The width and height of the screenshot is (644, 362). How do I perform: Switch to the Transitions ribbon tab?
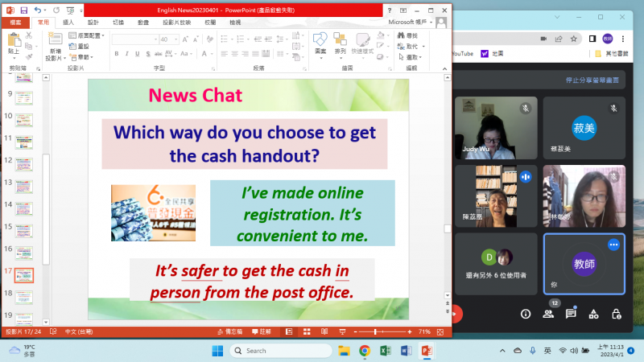coord(118,23)
